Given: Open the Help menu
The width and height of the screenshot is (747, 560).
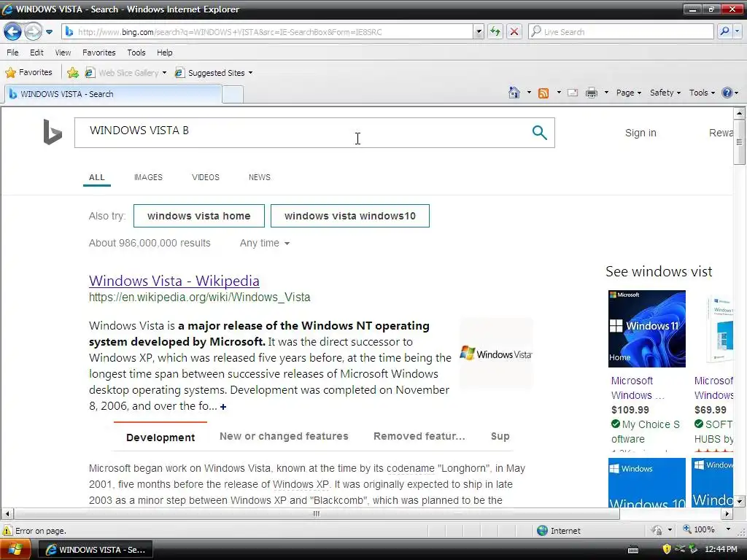Looking at the screenshot, I should [164, 52].
